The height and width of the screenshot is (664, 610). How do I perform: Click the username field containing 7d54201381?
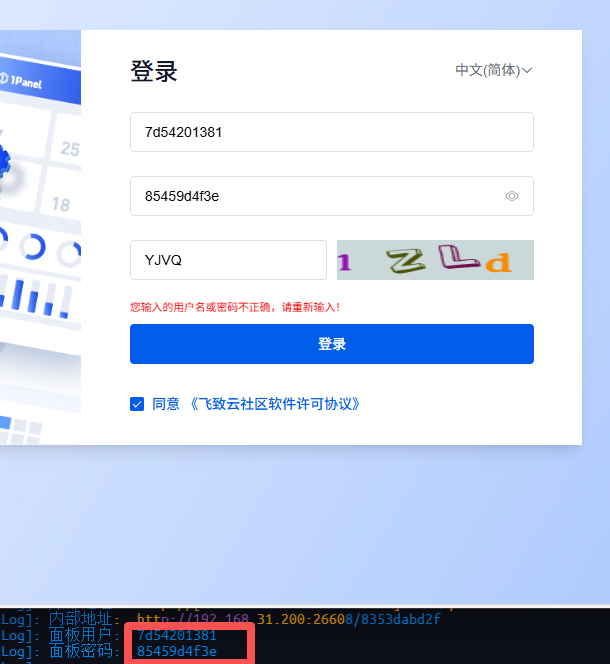[x=331, y=132]
